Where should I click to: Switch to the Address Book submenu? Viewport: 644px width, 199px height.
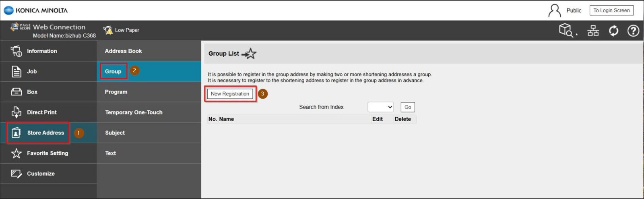123,51
